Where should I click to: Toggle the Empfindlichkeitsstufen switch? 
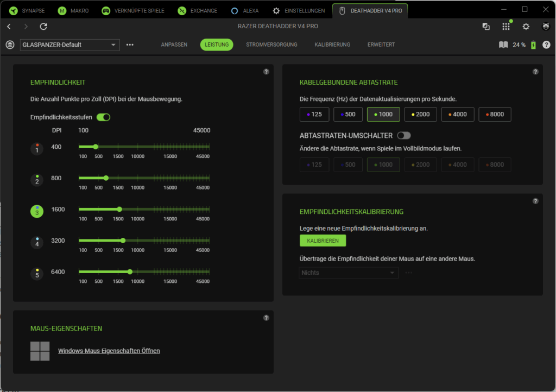[104, 117]
